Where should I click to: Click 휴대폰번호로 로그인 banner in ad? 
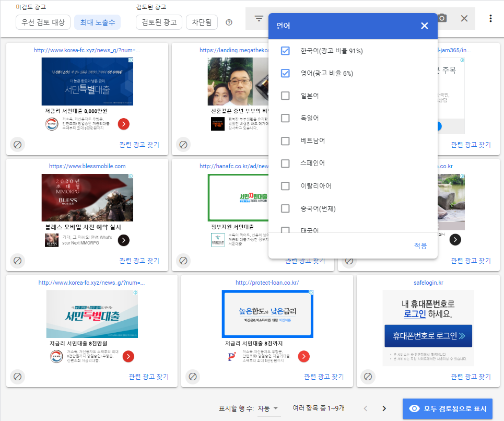(x=428, y=336)
